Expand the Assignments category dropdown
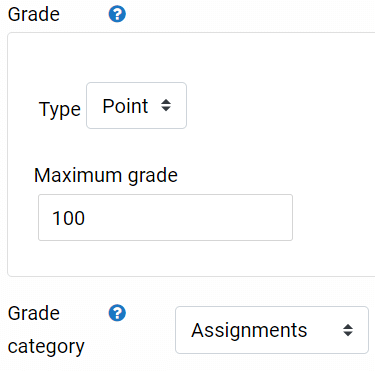375x371 pixels. [272, 330]
